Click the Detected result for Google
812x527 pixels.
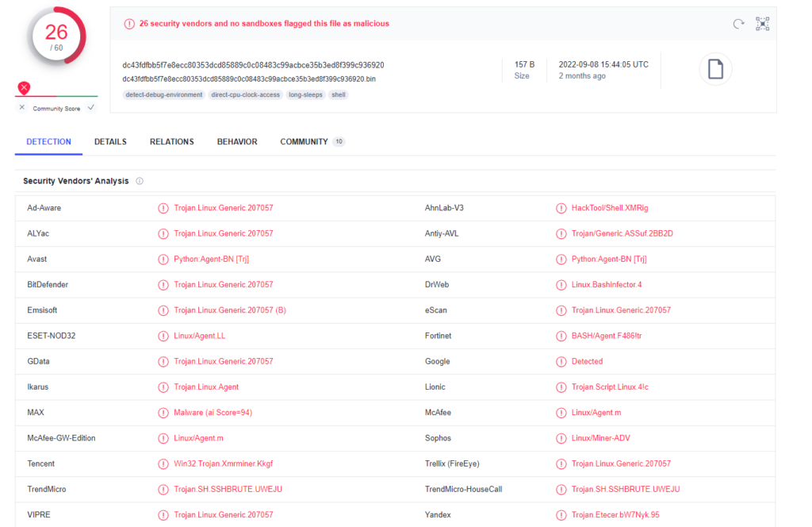click(x=588, y=361)
